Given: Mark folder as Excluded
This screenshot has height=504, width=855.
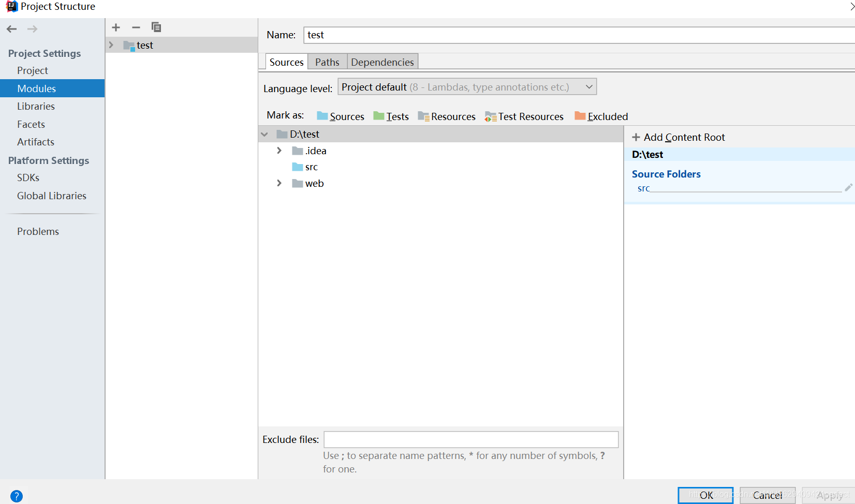Looking at the screenshot, I should [x=601, y=116].
